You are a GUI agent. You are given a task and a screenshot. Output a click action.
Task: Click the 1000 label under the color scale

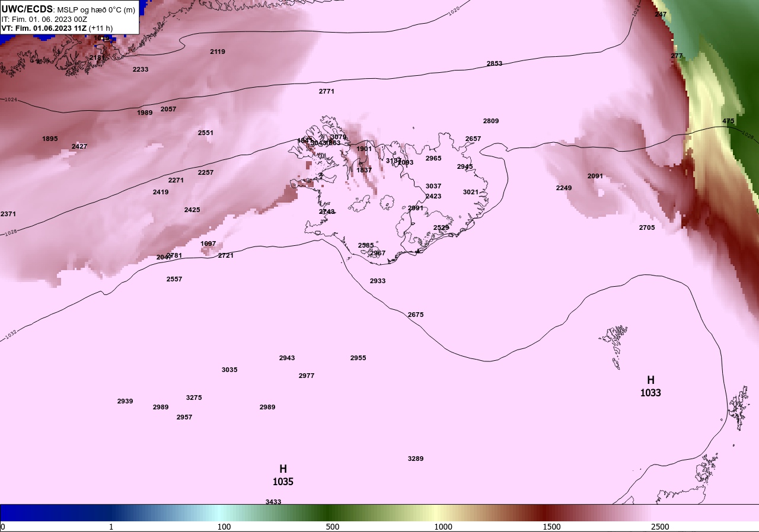pyautogui.click(x=443, y=527)
